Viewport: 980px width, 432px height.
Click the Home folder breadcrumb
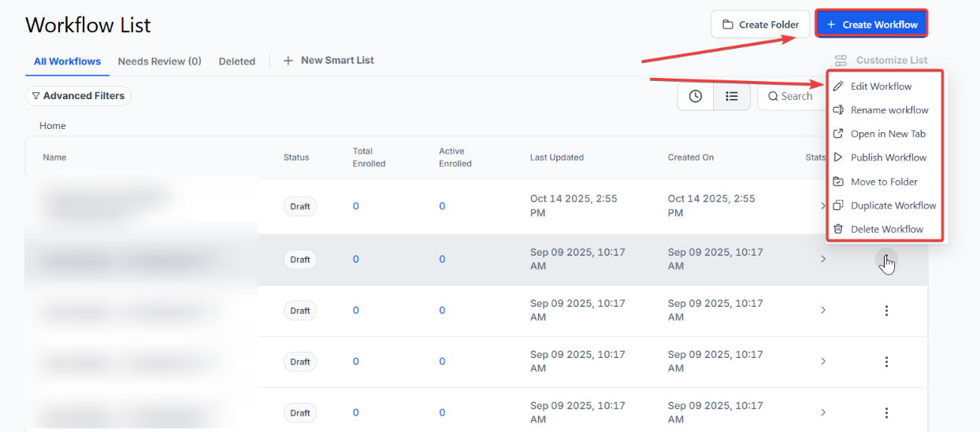tap(53, 126)
